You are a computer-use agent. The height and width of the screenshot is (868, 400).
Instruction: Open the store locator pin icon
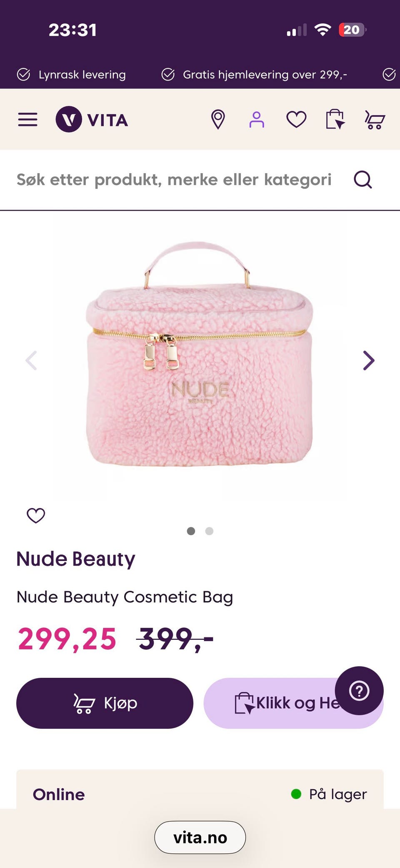(x=218, y=120)
